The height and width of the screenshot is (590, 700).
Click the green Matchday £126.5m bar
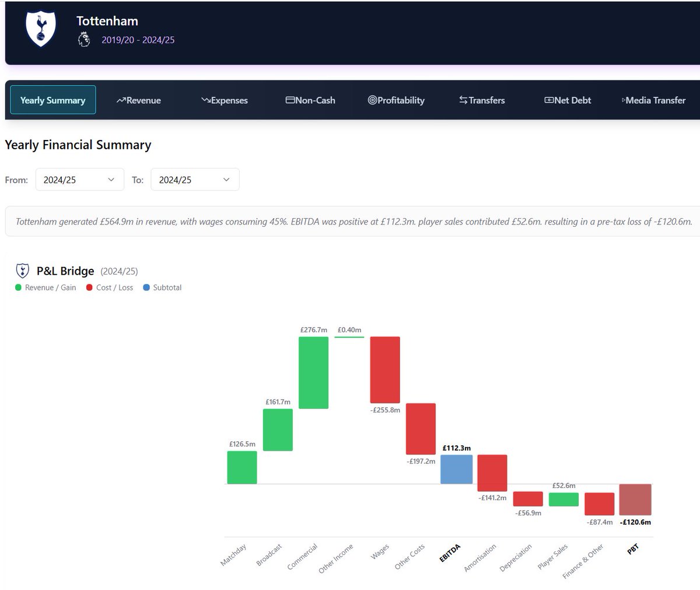242,468
